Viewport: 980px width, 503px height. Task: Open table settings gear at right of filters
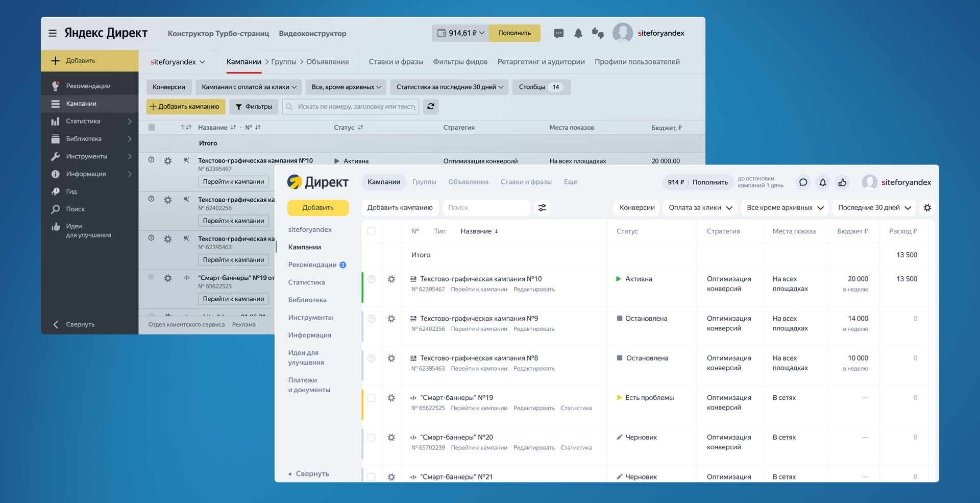927,208
